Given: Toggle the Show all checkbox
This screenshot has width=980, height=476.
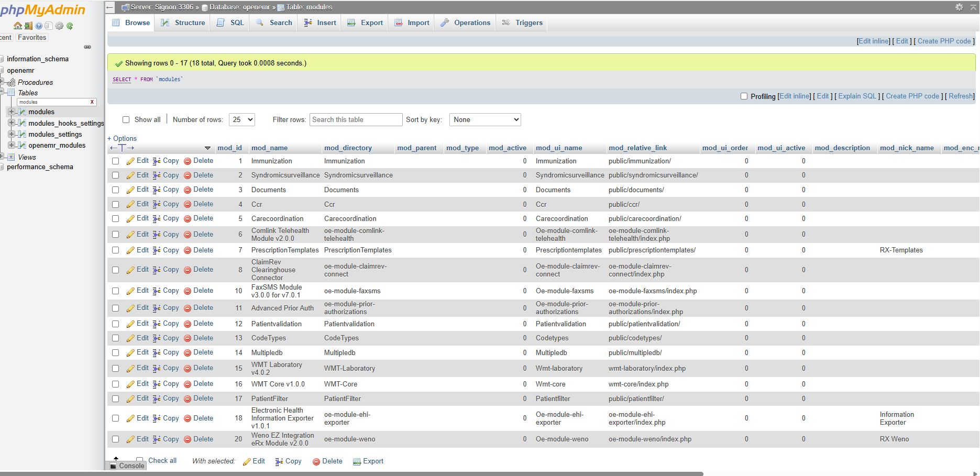Looking at the screenshot, I should point(126,119).
